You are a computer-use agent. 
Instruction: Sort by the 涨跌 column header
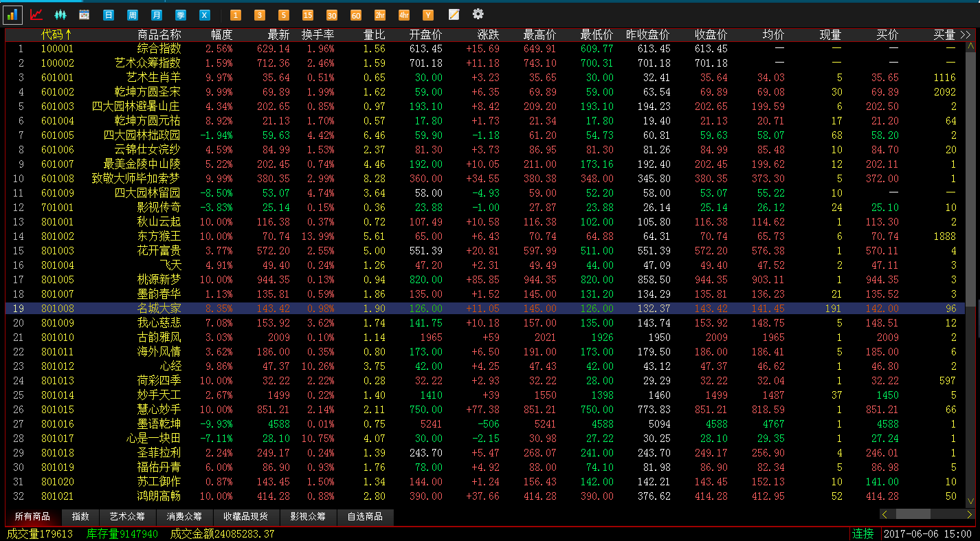[x=489, y=34]
